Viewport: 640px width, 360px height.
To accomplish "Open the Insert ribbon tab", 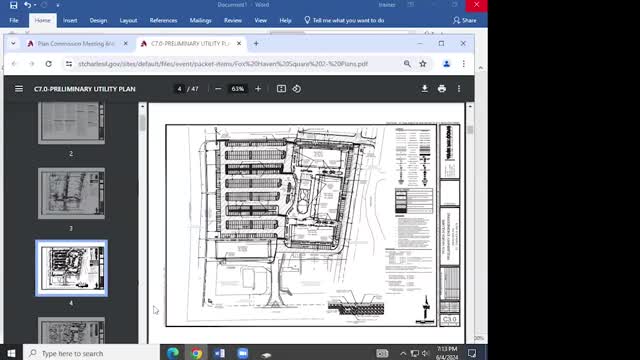I will pyautogui.click(x=70, y=20).
